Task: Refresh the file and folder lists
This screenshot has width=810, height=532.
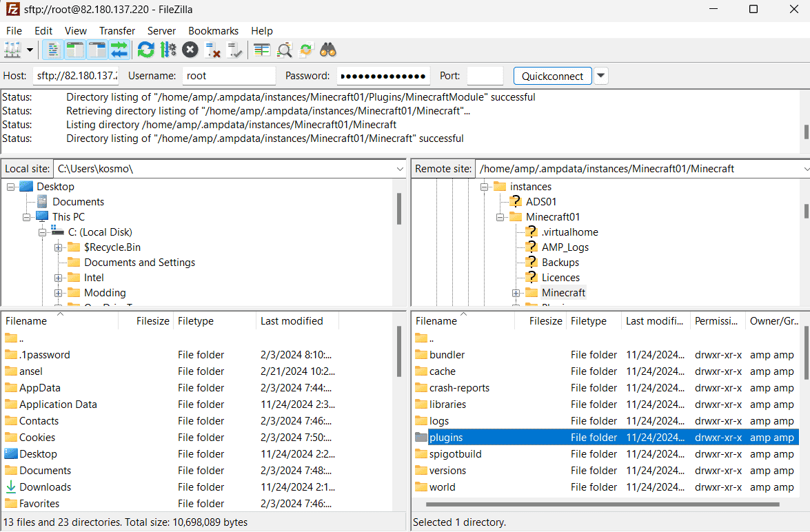Action: 145,50
